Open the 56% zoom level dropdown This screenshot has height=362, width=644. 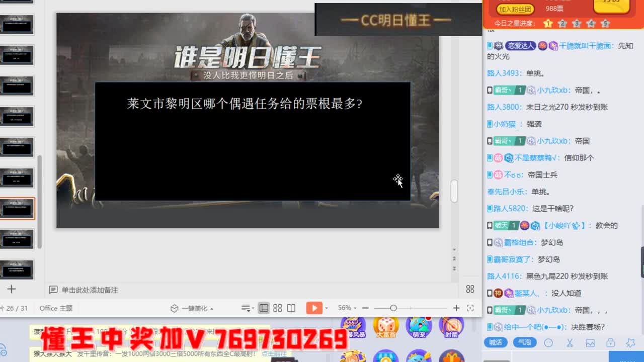[347, 308]
